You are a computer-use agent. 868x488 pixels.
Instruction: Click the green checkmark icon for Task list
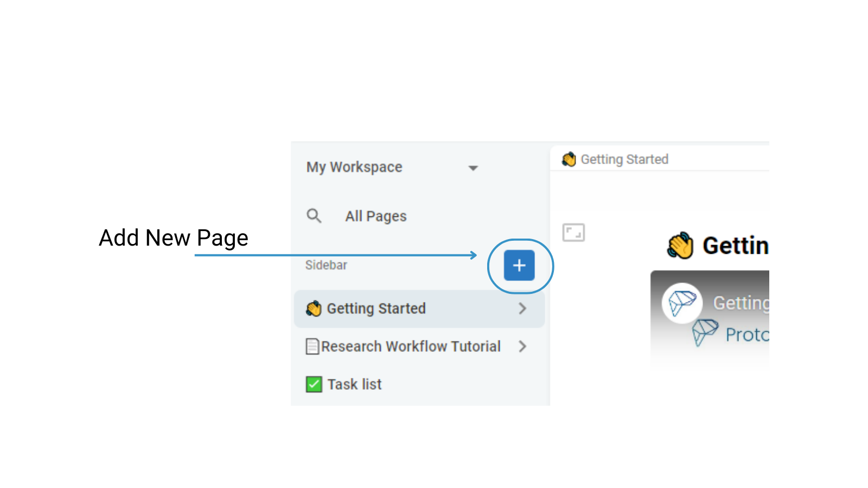click(314, 384)
